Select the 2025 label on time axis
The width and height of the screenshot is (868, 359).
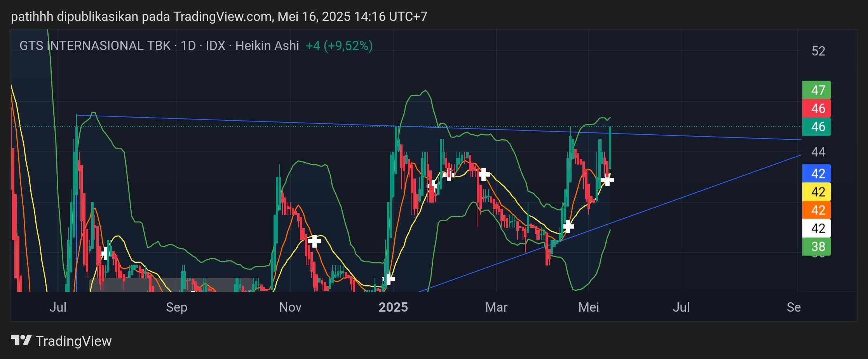[393, 307]
